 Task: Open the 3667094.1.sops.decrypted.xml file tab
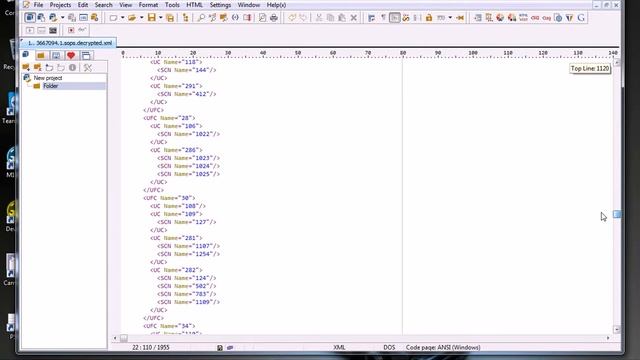(69, 43)
